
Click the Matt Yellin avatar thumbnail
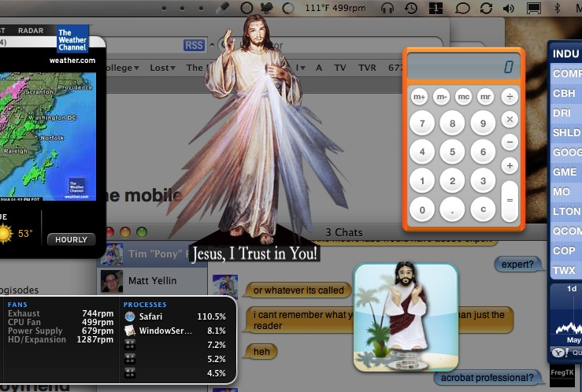point(112,281)
